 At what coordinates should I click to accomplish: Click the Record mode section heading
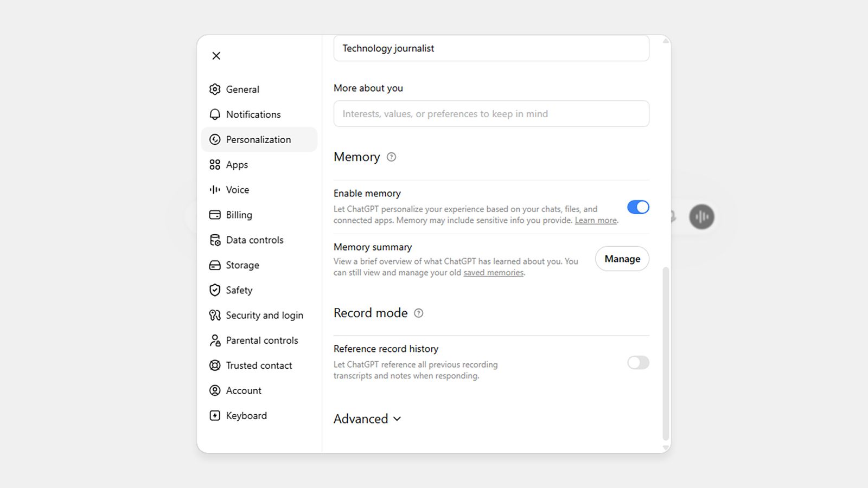[x=371, y=313]
